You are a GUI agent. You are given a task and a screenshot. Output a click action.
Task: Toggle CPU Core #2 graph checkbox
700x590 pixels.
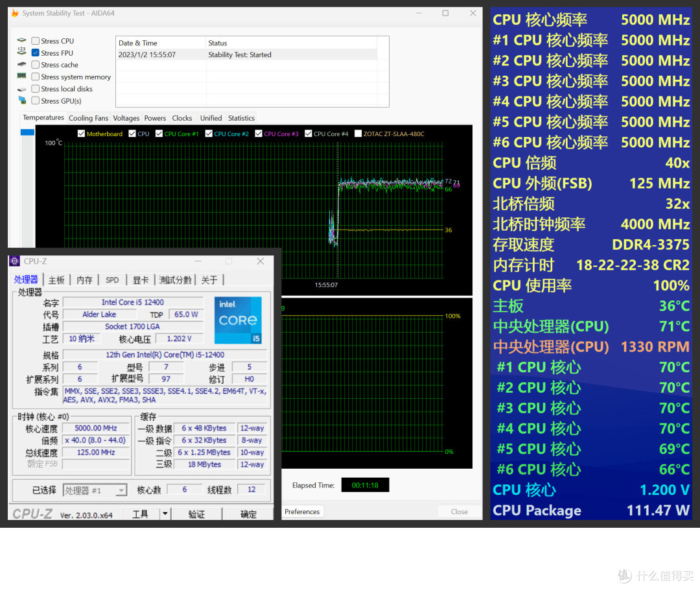(x=209, y=134)
